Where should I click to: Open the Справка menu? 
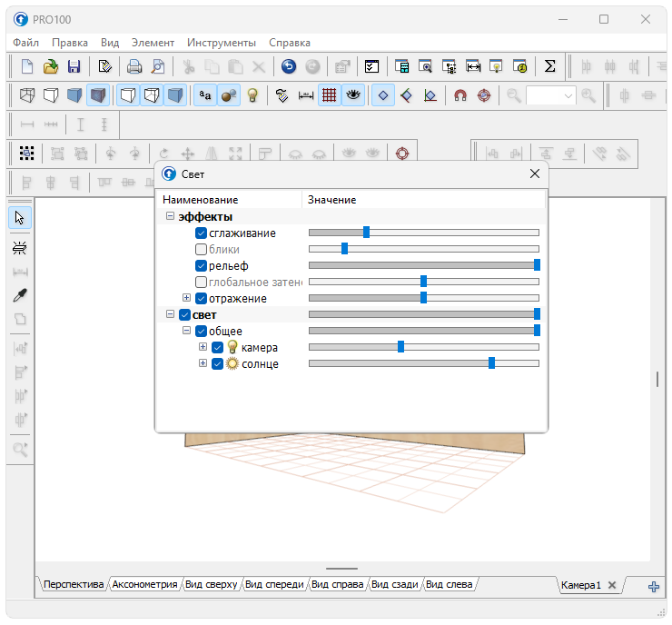tap(290, 43)
